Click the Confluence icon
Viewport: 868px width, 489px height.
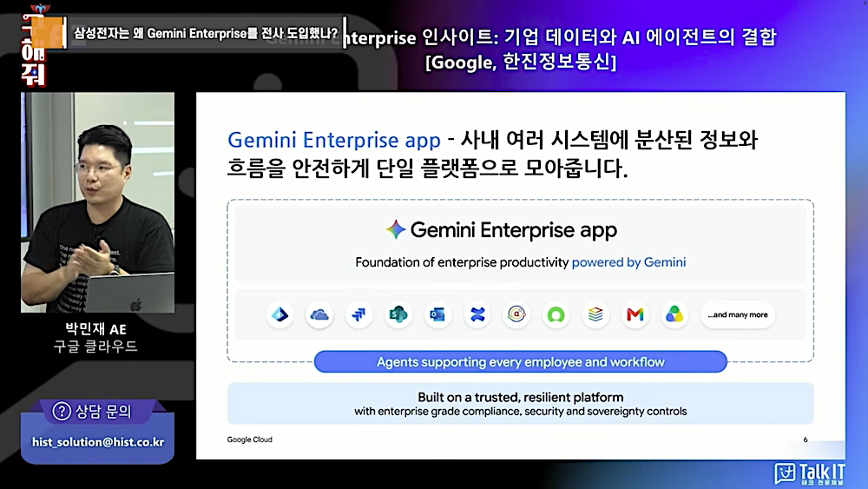477,314
